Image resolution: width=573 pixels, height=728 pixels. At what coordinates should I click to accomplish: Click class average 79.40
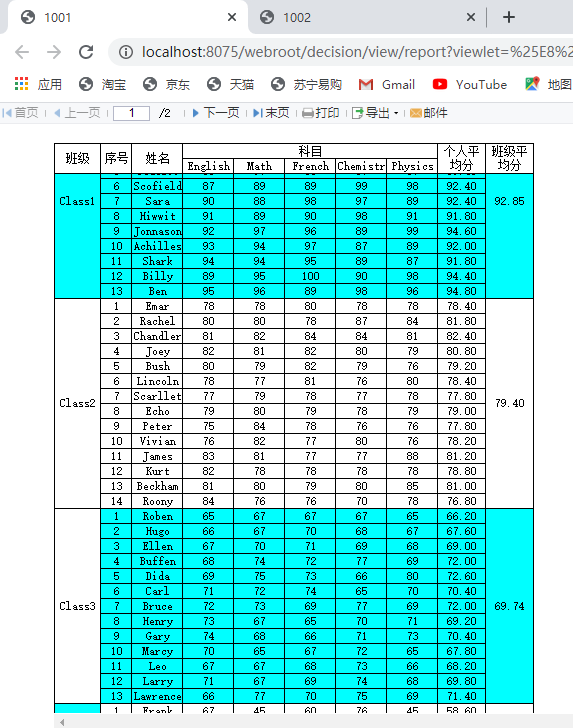coord(509,403)
